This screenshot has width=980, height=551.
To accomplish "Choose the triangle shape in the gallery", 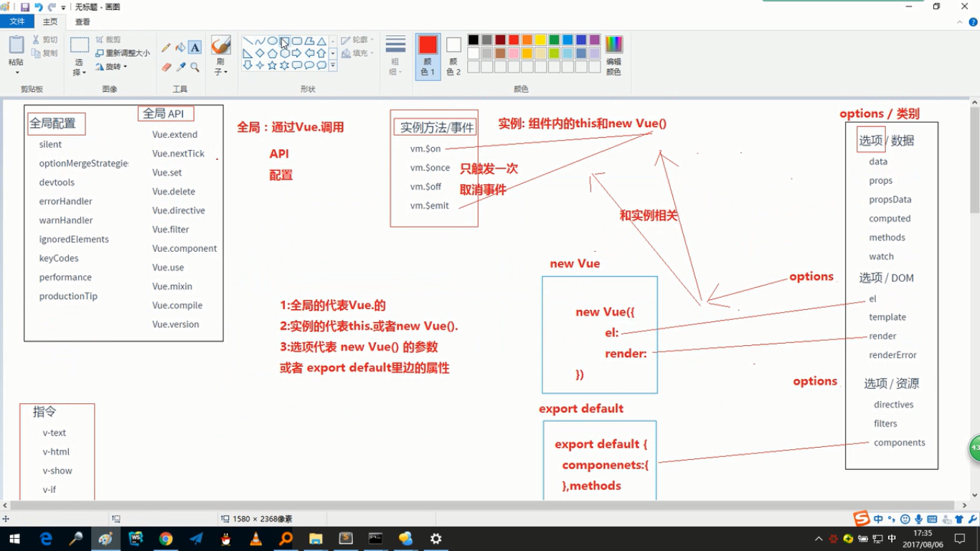I will coord(321,41).
